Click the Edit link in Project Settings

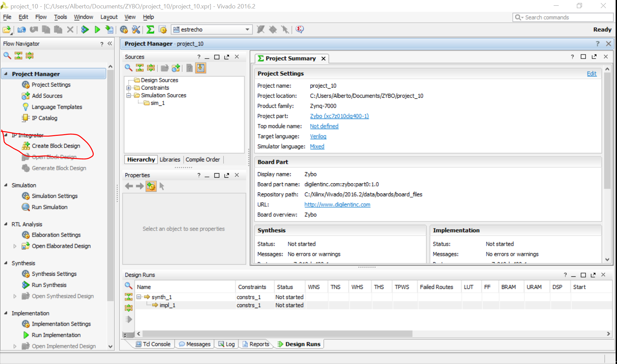pyautogui.click(x=591, y=73)
